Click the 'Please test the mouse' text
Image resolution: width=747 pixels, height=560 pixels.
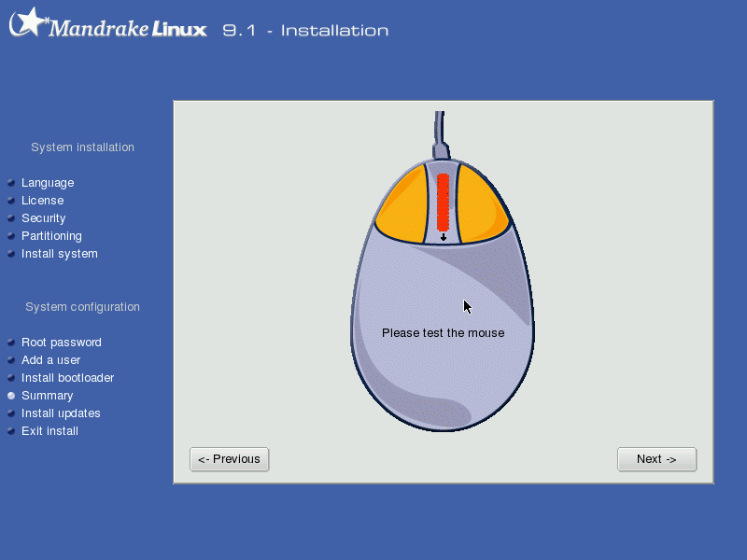[x=443, y=333]
